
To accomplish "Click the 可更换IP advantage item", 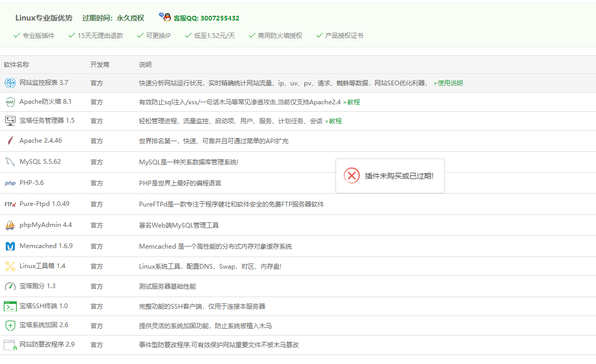I will [x=153, y=36].
